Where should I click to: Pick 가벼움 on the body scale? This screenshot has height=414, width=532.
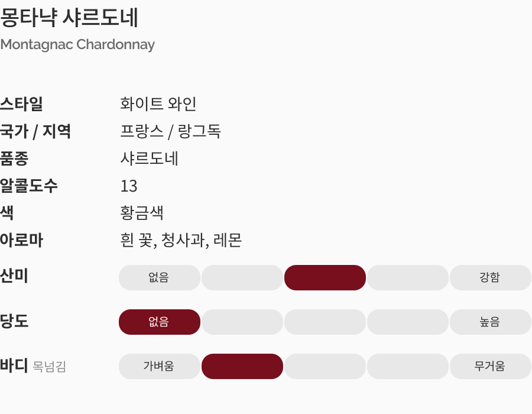(160, 366)
